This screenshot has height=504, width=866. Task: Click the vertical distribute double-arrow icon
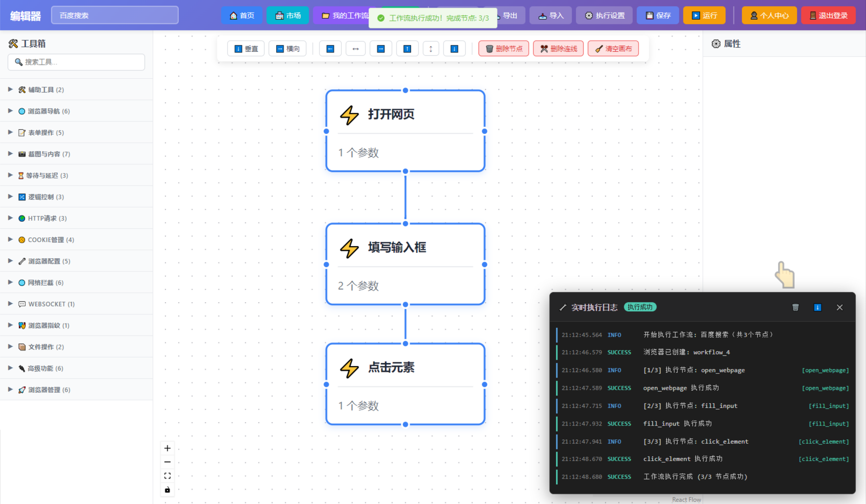point(431,49)
